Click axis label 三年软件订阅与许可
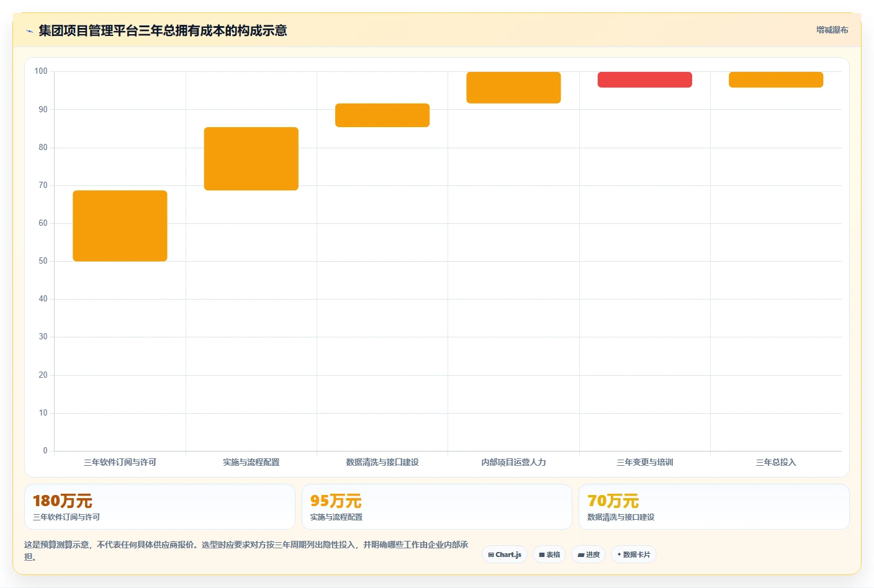Screen dimensions: 874x588 coord(120,462)
